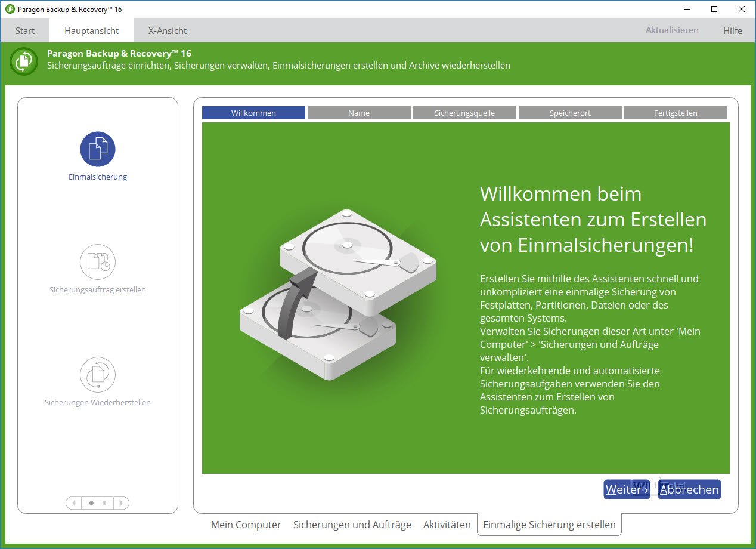
Task: Open the Aktivitäten bottom tab
Action: (447, 525)
